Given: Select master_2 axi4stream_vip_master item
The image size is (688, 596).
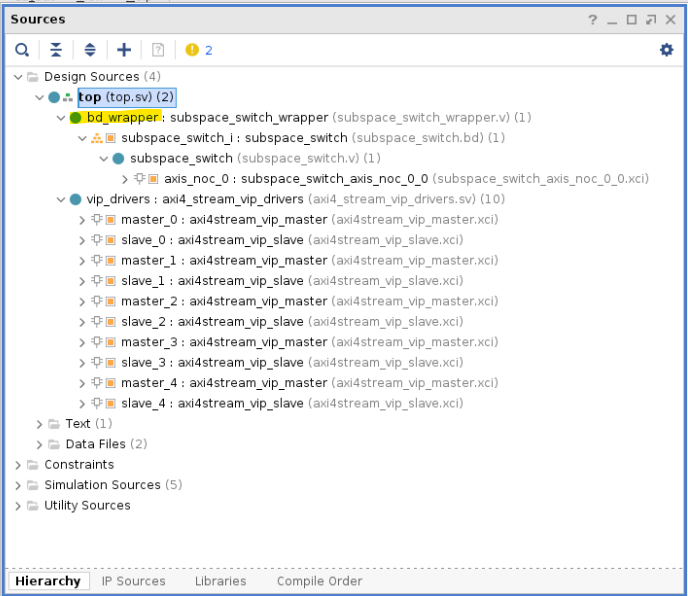Looking at the screenshot, I should point(223,302).
